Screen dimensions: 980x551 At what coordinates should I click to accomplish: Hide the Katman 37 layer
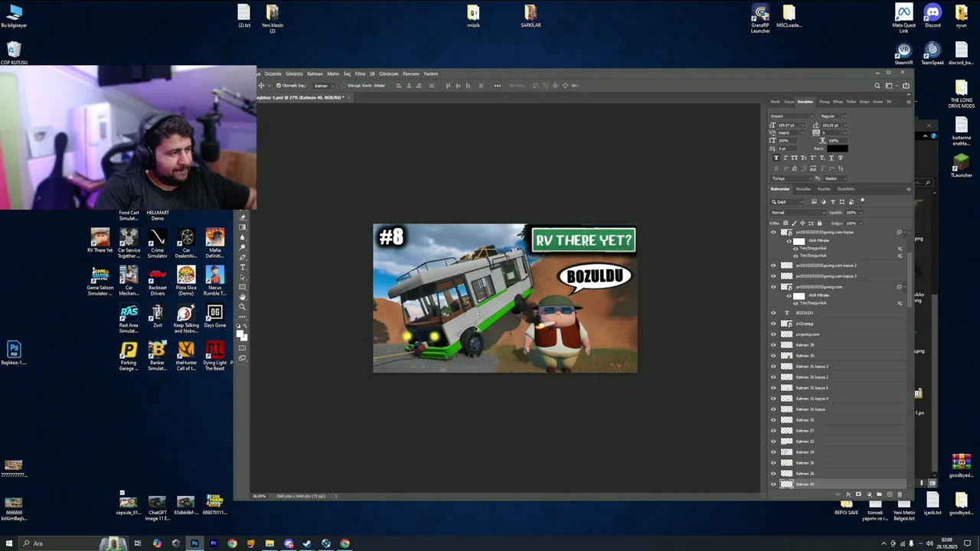773,431
